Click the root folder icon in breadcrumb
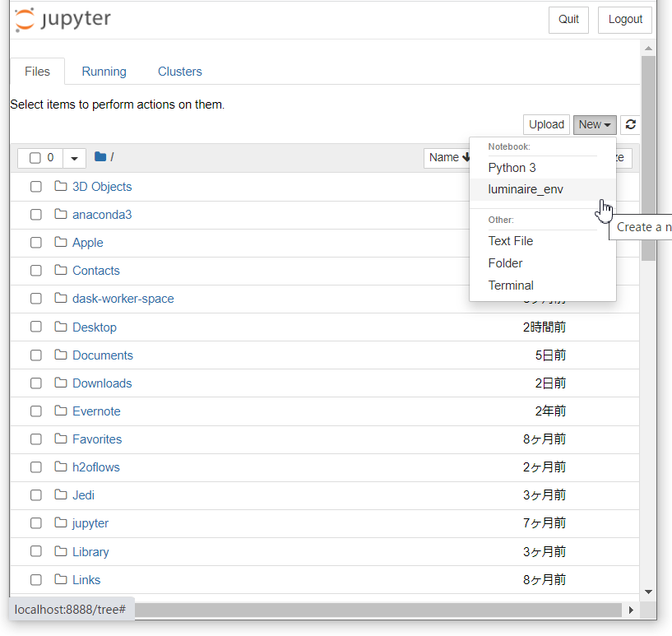 tap(100, 157)
